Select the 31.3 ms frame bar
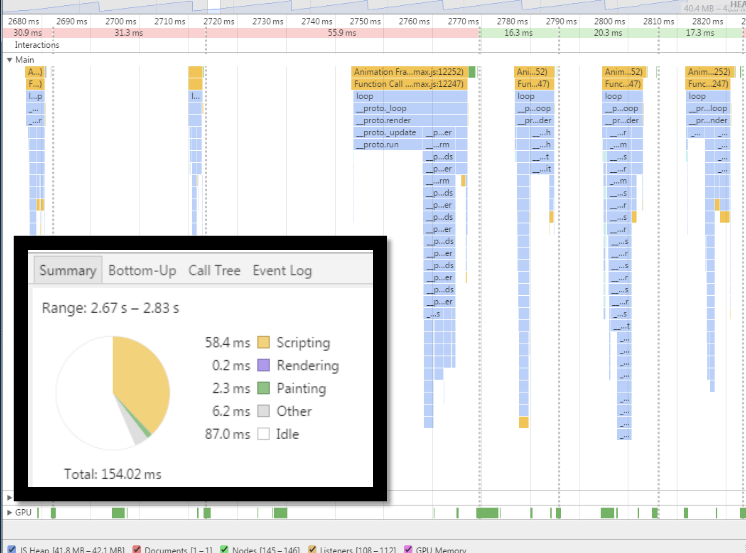Screen dimensions: 746x553 (129, 33)
